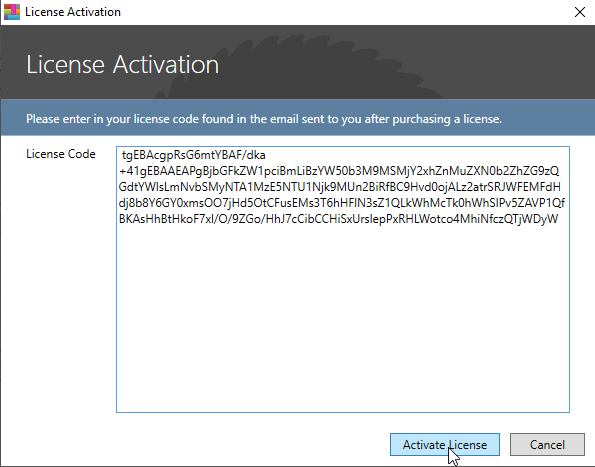
Task: Click the Activate License button
Action: (x=445, y=444)
